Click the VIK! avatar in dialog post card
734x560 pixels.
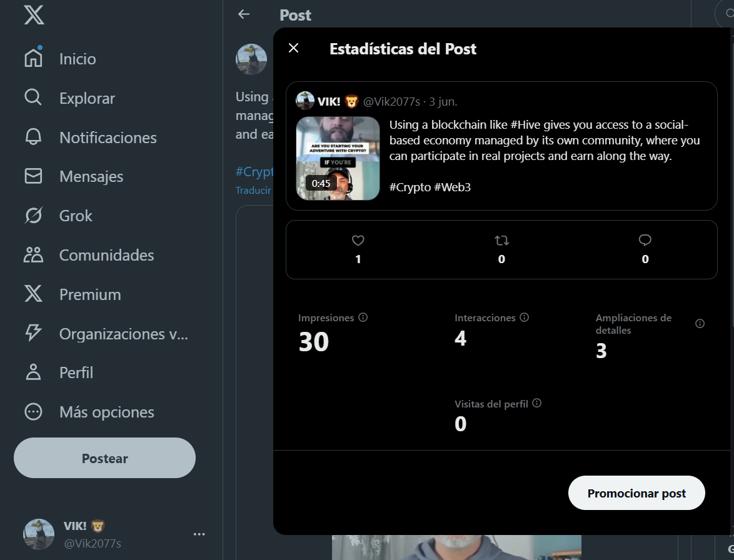[304, 101]
